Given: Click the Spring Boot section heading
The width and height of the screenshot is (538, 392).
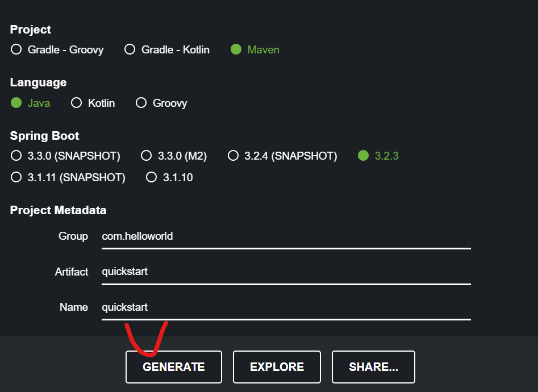Looking at the screenshot, I should pyautogui.click(x=45, y=136).
